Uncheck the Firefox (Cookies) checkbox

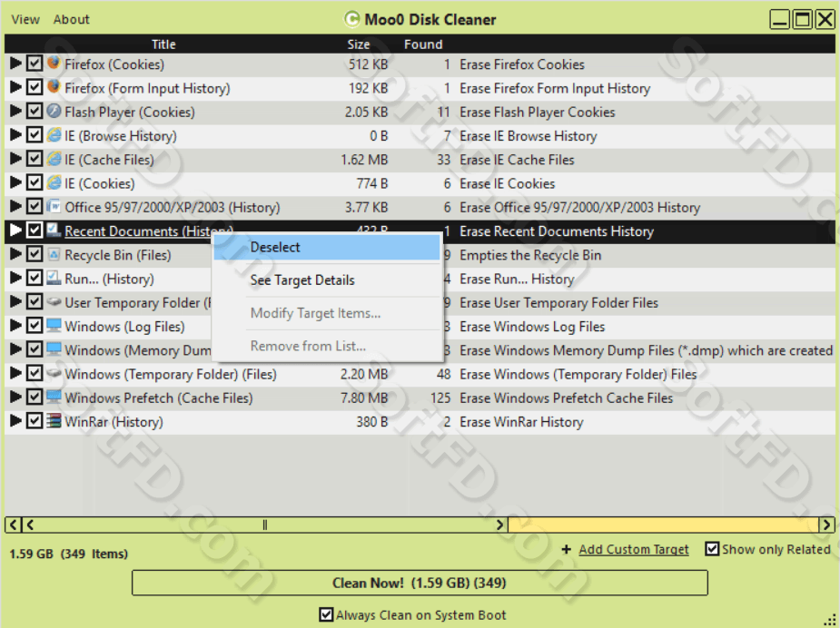pyautogui.click(x=35, y=64)
